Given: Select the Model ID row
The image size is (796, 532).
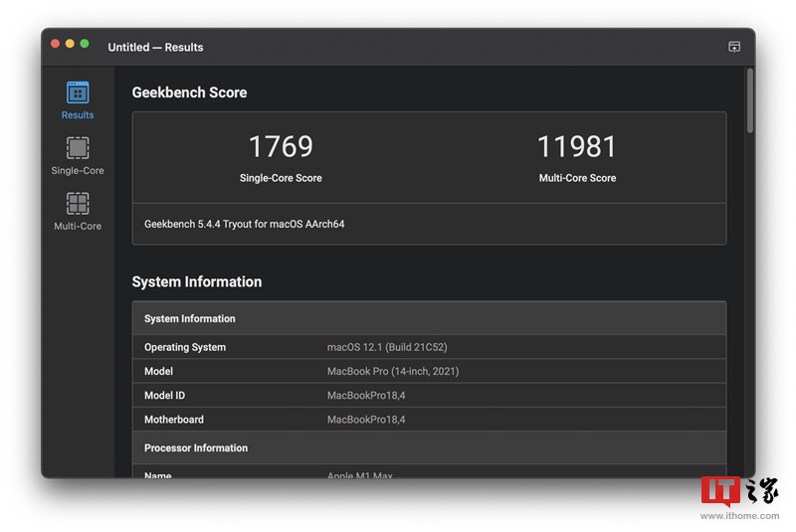Looking at the screenshot, I should [x=429, y=396].
